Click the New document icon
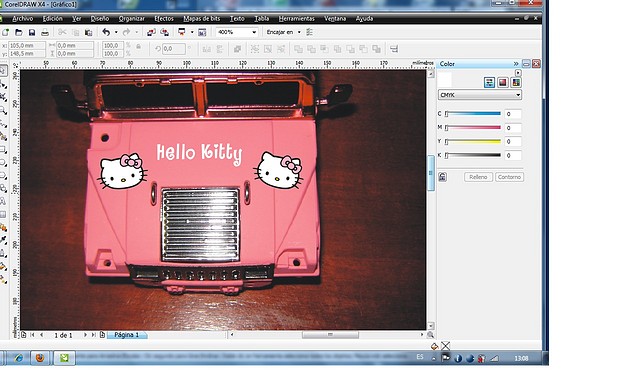This screenshot has height=384, width=640. pyautogui.click(x=5, y=32)
